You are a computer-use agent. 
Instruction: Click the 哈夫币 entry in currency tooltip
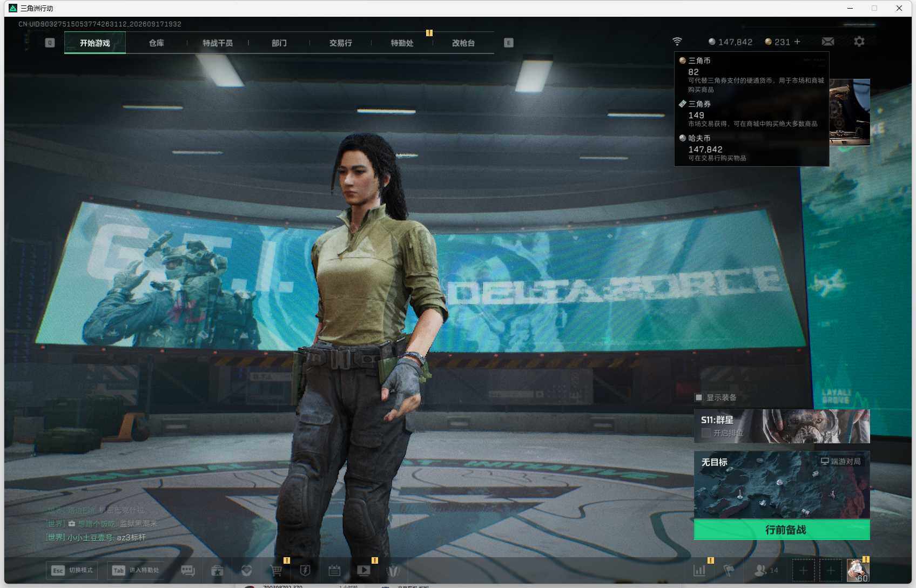click(752, 148)
